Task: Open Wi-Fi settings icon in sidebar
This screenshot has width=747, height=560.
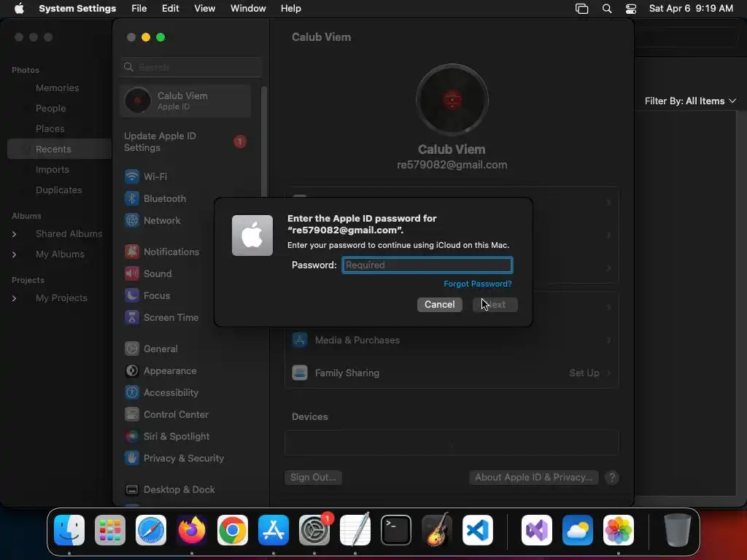Action: point(132,176)
